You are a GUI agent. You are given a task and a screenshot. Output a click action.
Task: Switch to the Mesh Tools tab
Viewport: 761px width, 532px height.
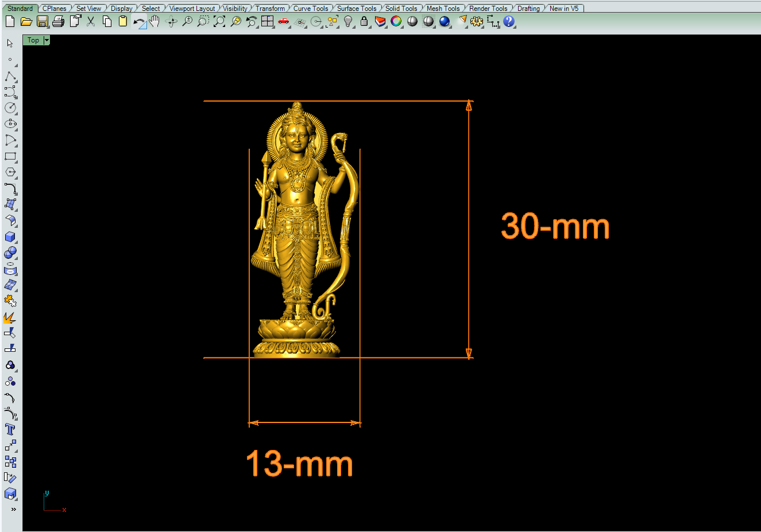(443, 8)
